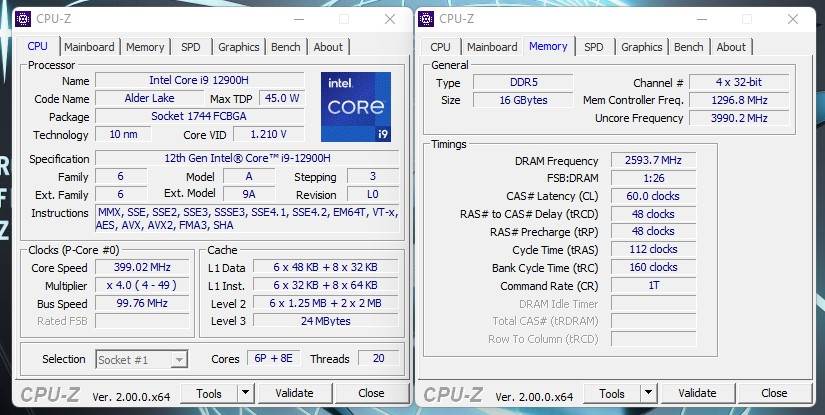Click the CPU-Z app icon in right window title bar
Viewport: 825px width, 415px height.
pyautogui.click(x=426, y=19)
